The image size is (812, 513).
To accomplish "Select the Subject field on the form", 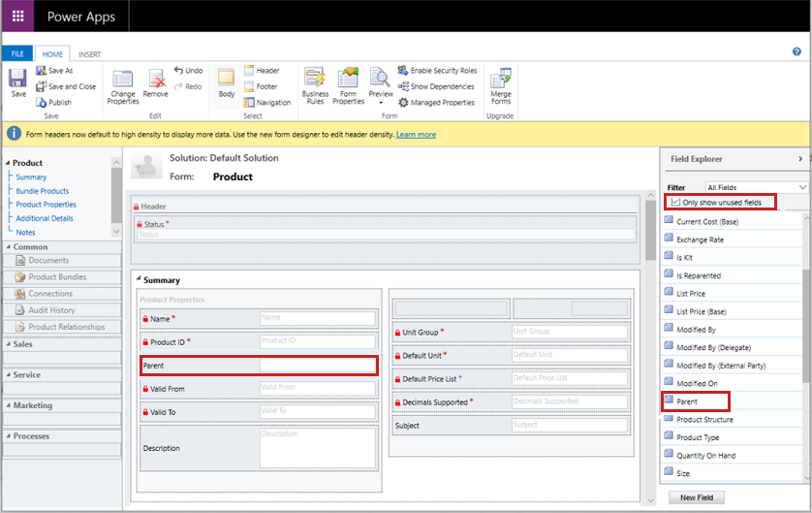I will [511, 425].
